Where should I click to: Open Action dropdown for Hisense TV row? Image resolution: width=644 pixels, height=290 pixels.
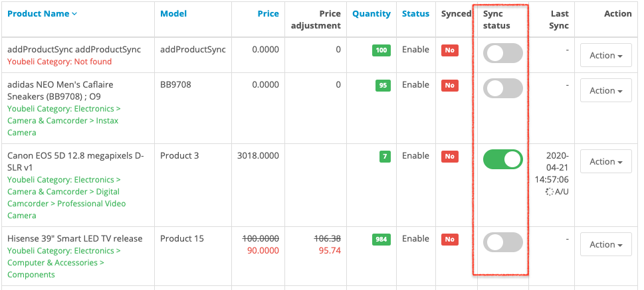(x=606, y=244)
